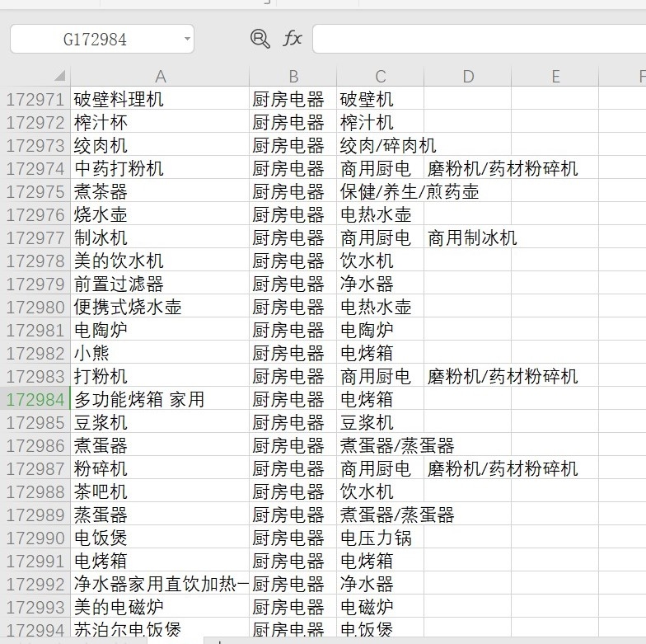Click cell containing 烧水壶
Screen dimensions: 646x644
(160, 214)
